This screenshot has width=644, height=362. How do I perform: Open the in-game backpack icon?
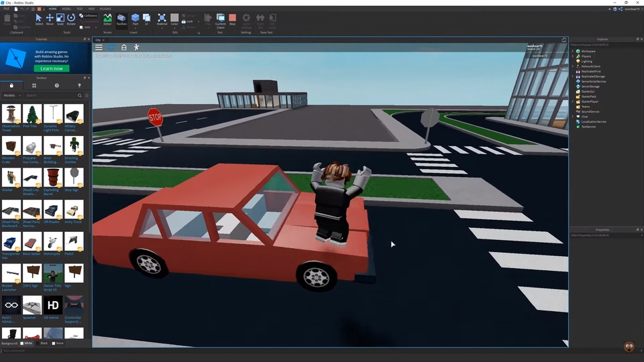click(123, 47)
